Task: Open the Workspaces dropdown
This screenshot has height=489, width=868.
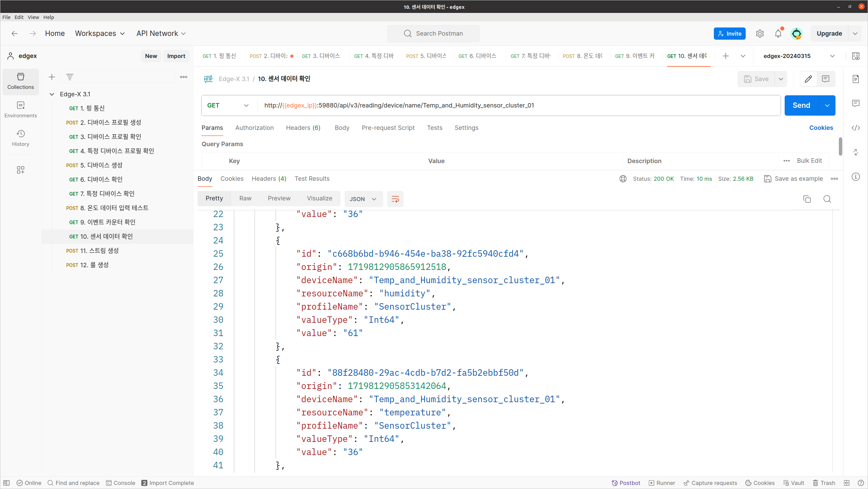Action: [100, 34]
